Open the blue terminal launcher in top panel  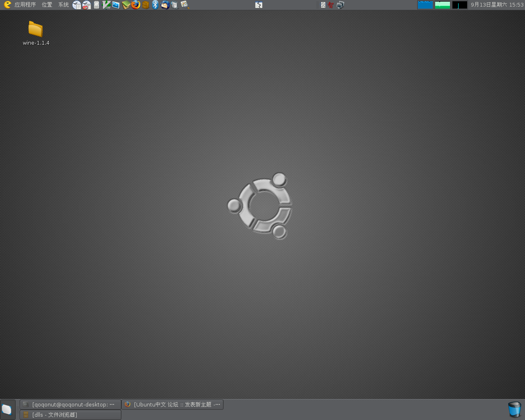(116, 5)
